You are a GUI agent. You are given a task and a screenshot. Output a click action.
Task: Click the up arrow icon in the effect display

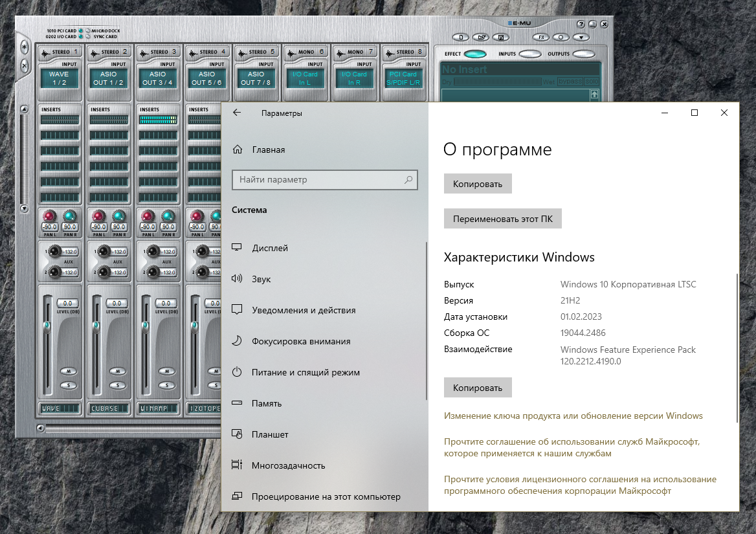(594, 95)
